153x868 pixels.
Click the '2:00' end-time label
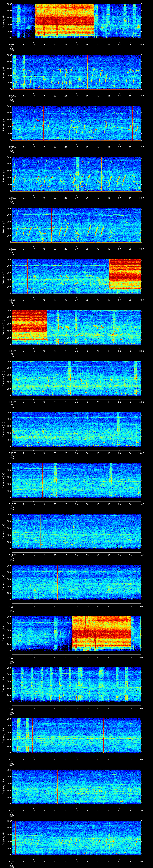tap(141, 44)
